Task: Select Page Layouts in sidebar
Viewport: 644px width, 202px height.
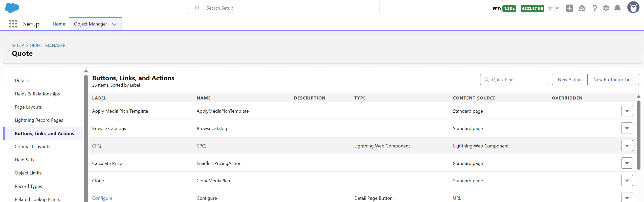Action: click(x=28, y=107)
